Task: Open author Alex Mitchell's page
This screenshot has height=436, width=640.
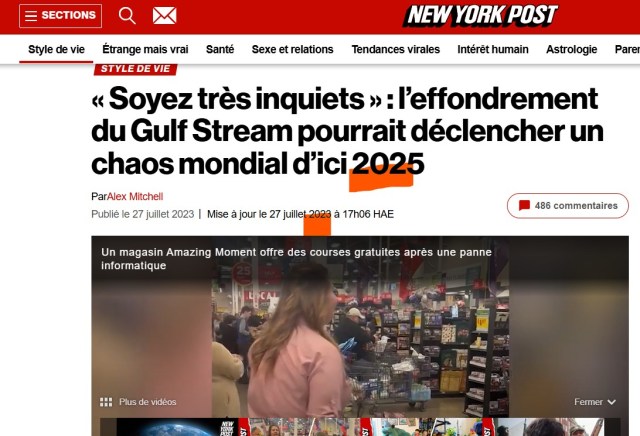Action: coord(135,197)
